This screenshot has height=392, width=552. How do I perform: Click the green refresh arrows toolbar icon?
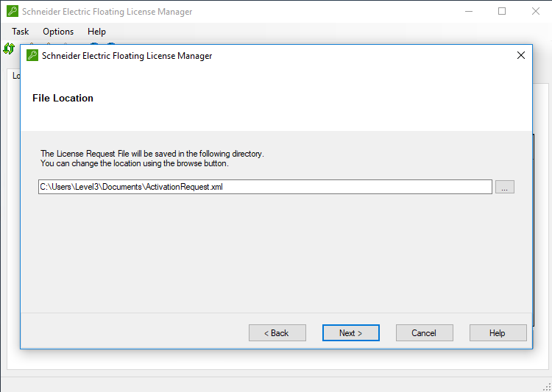(x=9, y=49)
